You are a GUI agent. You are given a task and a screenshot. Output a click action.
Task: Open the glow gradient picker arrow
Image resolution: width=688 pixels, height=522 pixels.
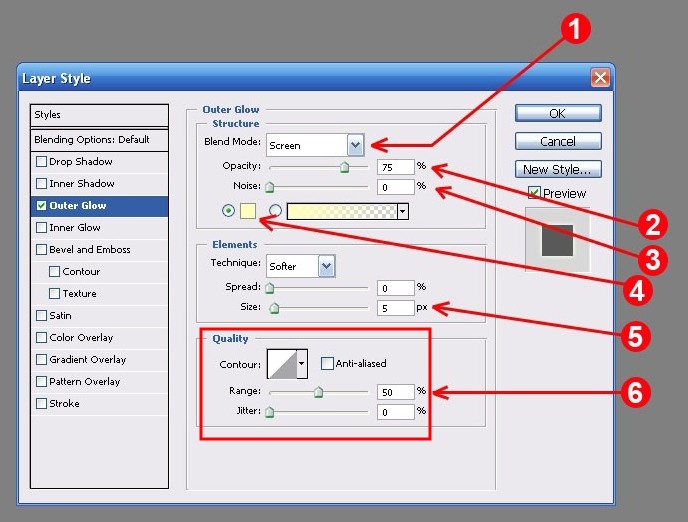point(402,211)
